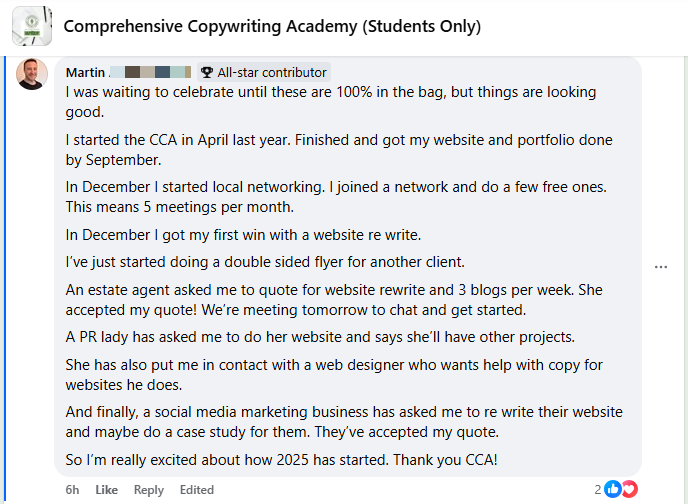Open Martin's profile via his name
Image resolution: width=688 pixels, height=504 pixels.
tap(85, 72)
